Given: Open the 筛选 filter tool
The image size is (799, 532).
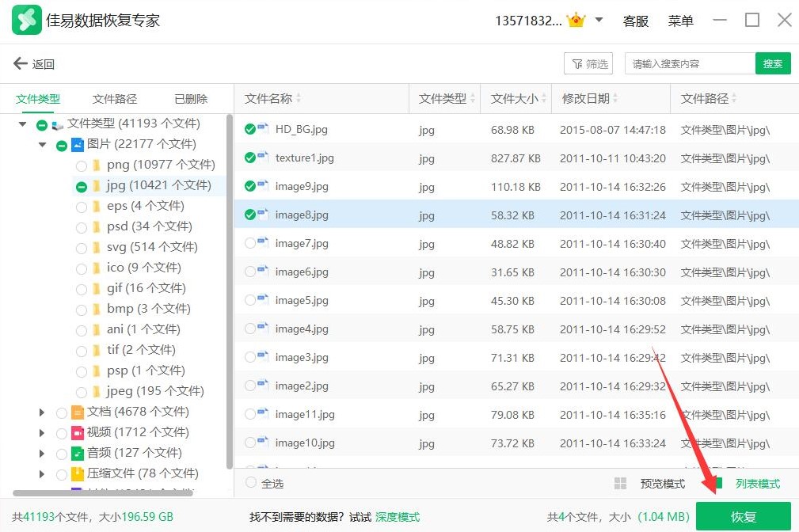Looking at the screenshot, I should pos(588,64).
